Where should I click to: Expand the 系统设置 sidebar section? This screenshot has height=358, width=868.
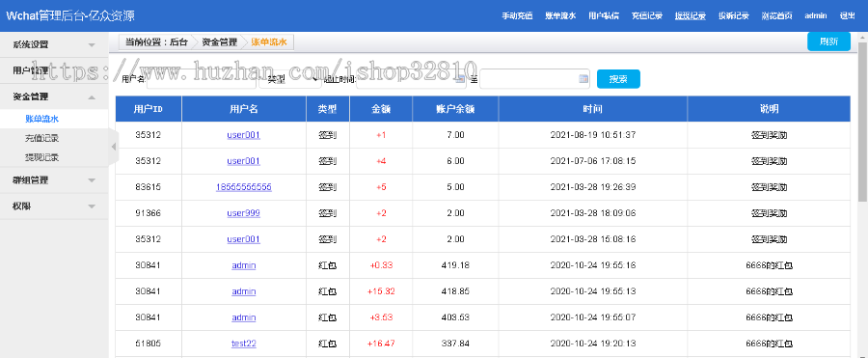[54, 45]
